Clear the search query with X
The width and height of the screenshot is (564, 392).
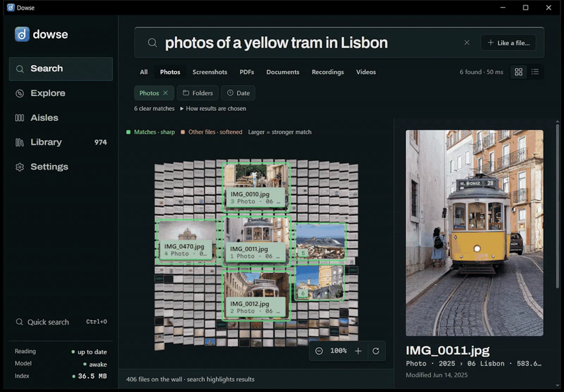[467, 43]
